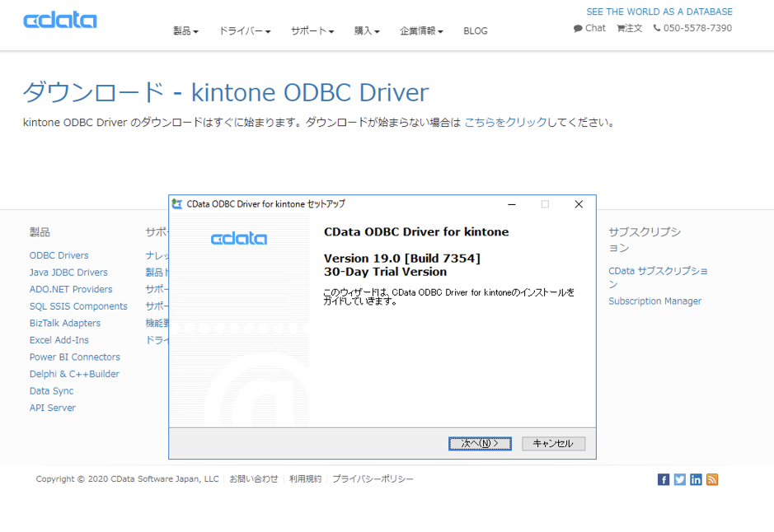Open the お問い合わせ footer link
This screenshot has height=532, width=774.
254,478
